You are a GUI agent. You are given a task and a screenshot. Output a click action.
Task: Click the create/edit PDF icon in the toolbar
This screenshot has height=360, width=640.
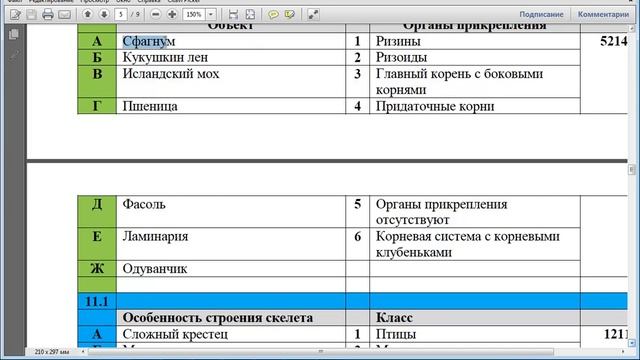click(x=16, y=15)
